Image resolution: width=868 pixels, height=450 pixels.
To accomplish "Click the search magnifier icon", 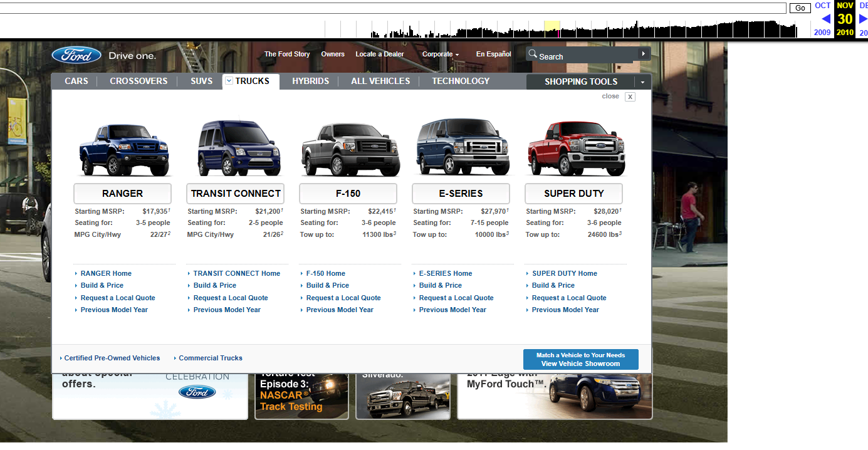I will point(533,54).
